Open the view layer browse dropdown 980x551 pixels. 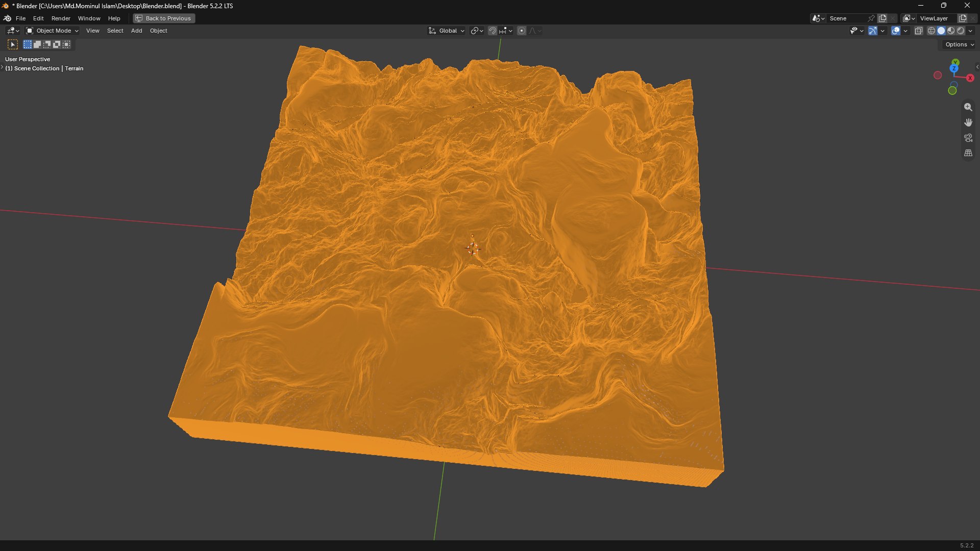pyautogui.click(x=909, y=18)
